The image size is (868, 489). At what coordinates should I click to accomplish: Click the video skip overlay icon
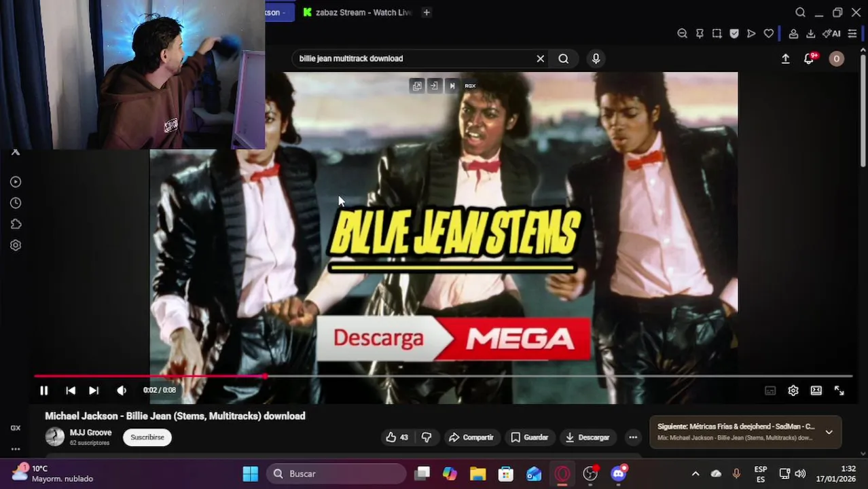click(452, 86)
